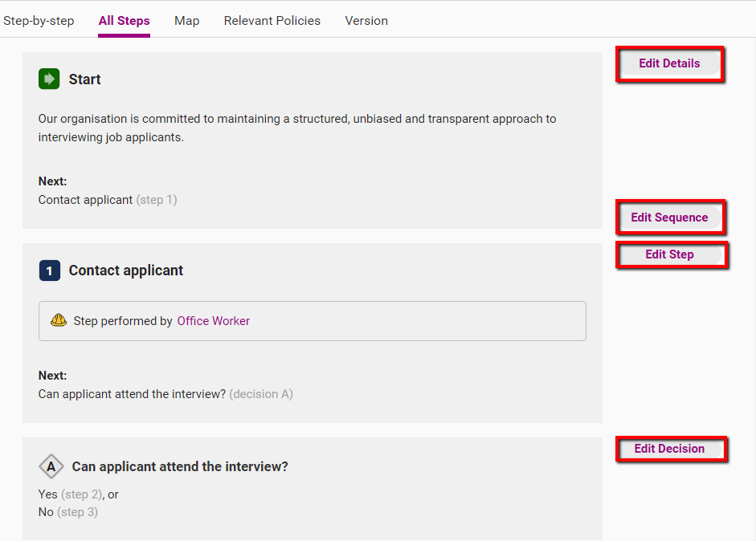Click the Edit Details button
The width and height of the screenshot is (756, 541).
click(x=669, y=63)
